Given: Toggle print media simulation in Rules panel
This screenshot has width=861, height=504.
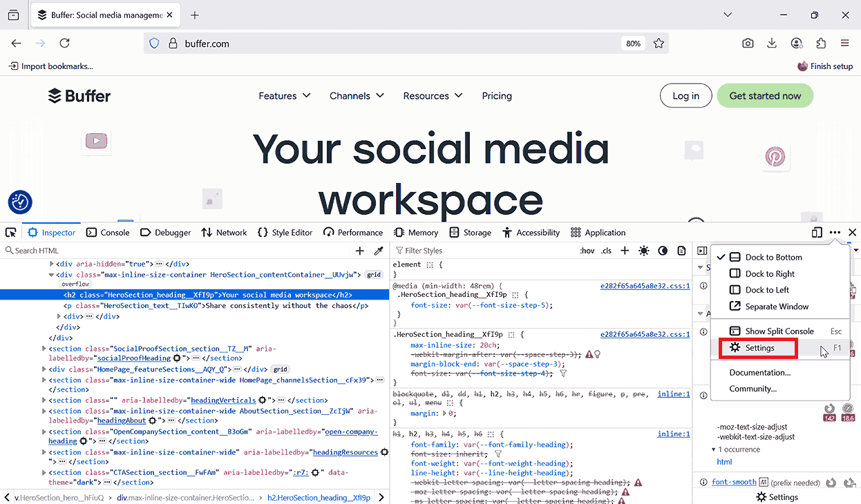Looking at the screenshot, I should click(681, 251).
